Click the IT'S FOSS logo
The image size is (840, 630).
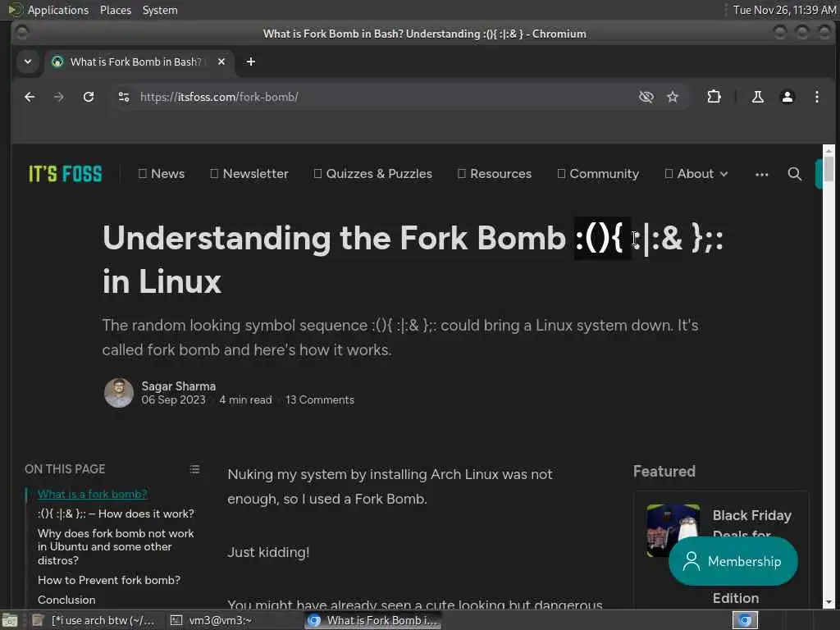click(x=65, y=174)
